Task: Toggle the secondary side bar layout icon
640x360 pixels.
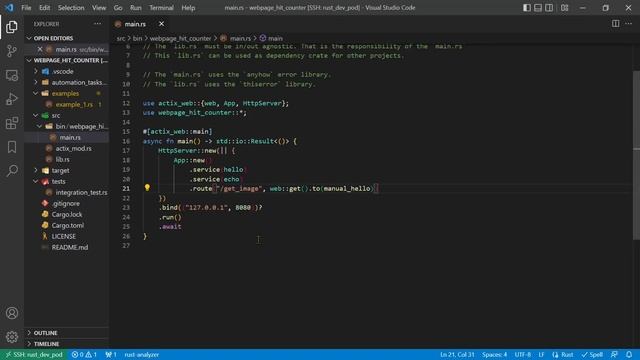Action: (549, 8)
